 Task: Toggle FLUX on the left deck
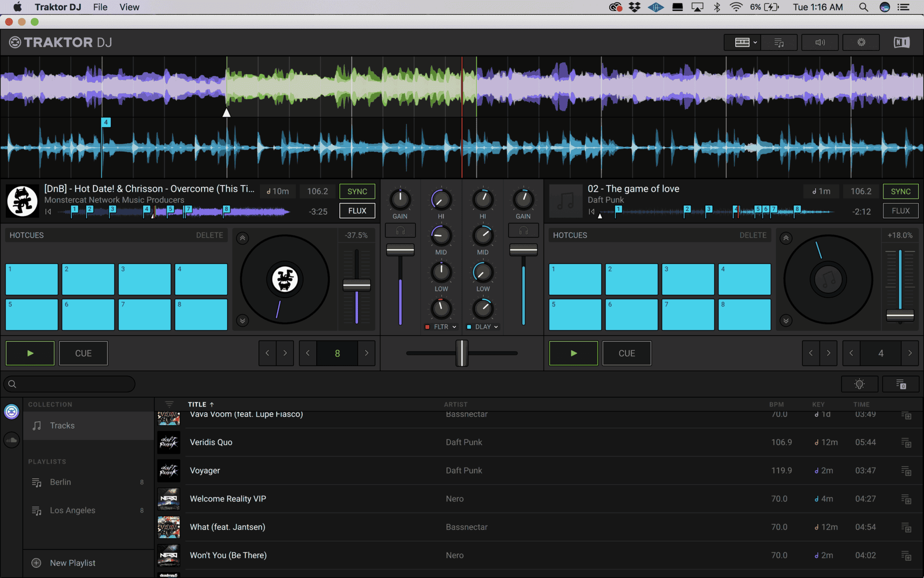click(x=357, y=210)
